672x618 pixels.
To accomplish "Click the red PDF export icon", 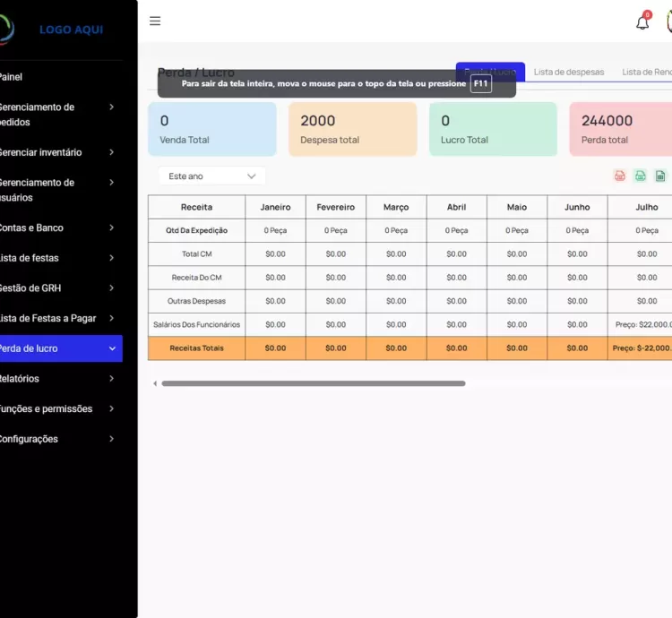I will click(619, 176).
